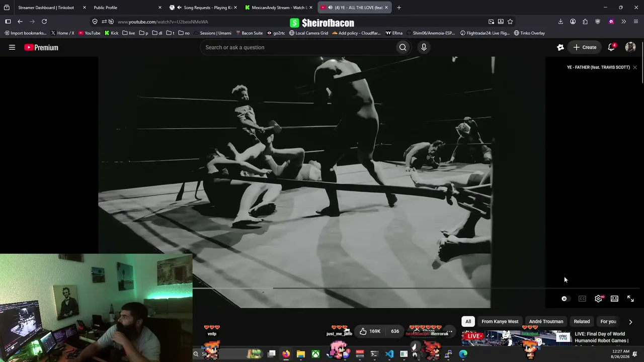This screenshot has height=362, width=644.
Task: Open File Explorer from the taskbar
Action: point(300,354)
